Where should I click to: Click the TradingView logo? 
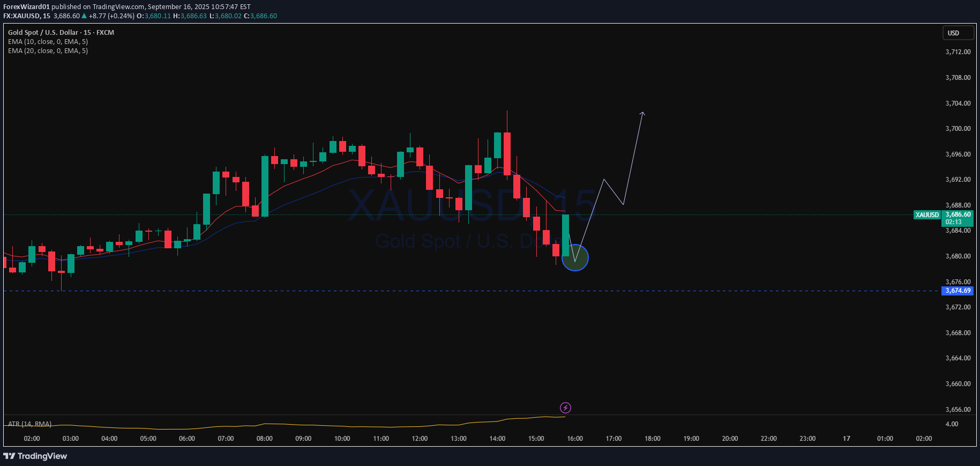click(35, 456)
